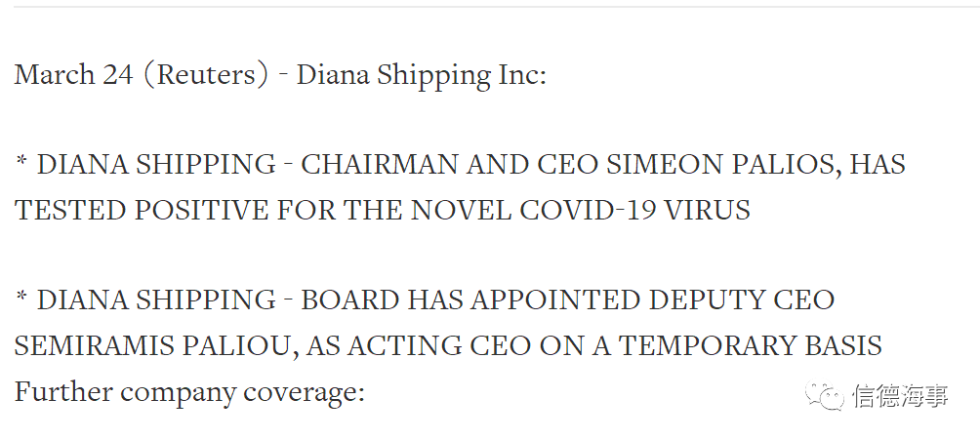This screenshot has width=980, height=439.
Task: Click "TEMPORARY BASIS" text
Action: (750, 346)
